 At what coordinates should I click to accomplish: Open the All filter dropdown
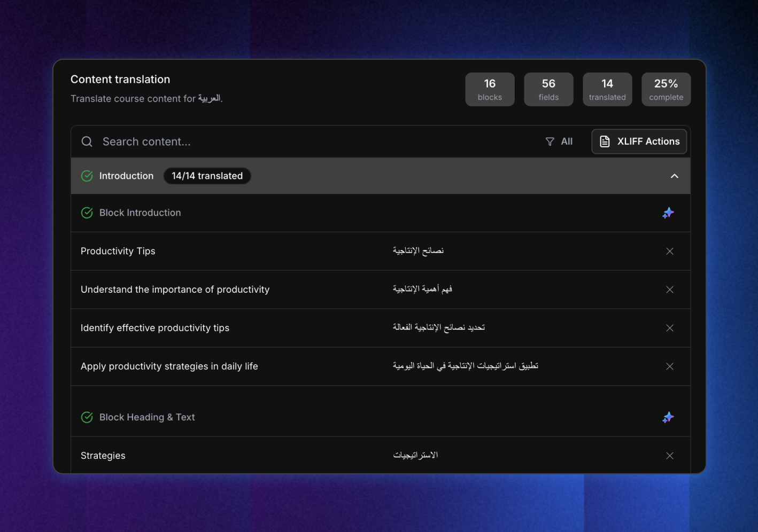[559, 142]
